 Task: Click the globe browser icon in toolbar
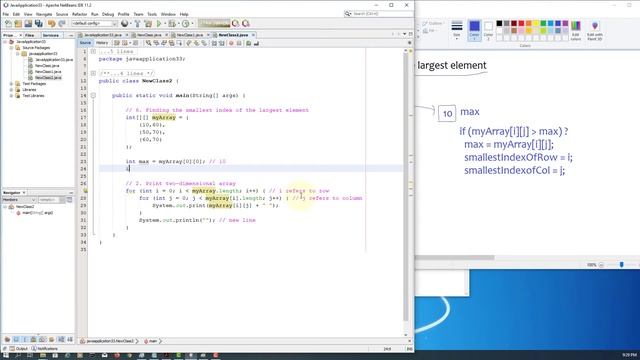(x=124, y=24)
